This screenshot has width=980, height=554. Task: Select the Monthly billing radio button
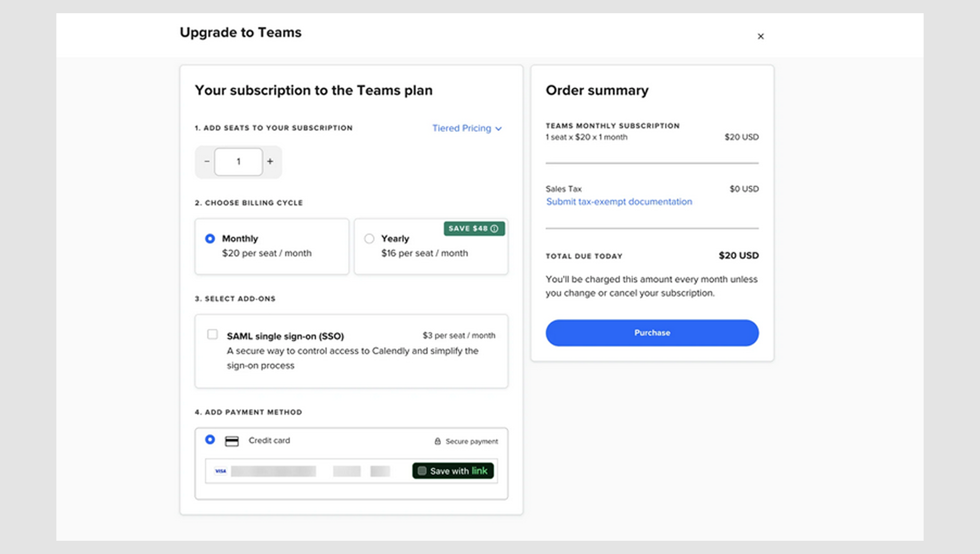(210, 239)
